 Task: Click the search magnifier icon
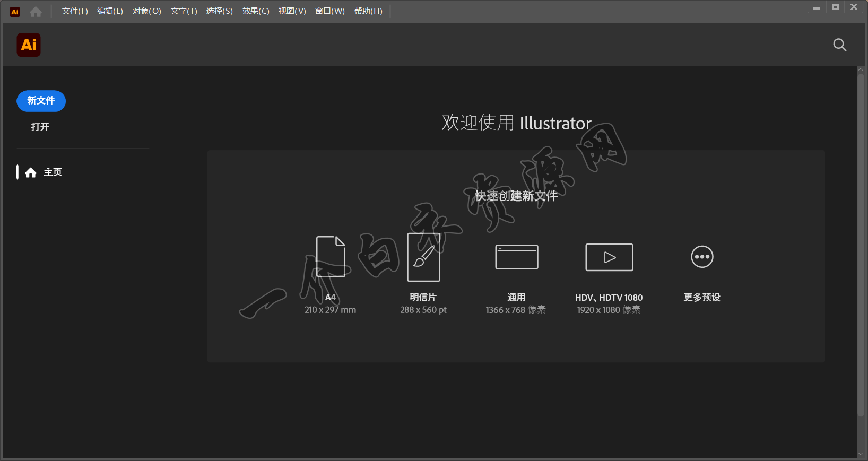(x=839, y=45)
